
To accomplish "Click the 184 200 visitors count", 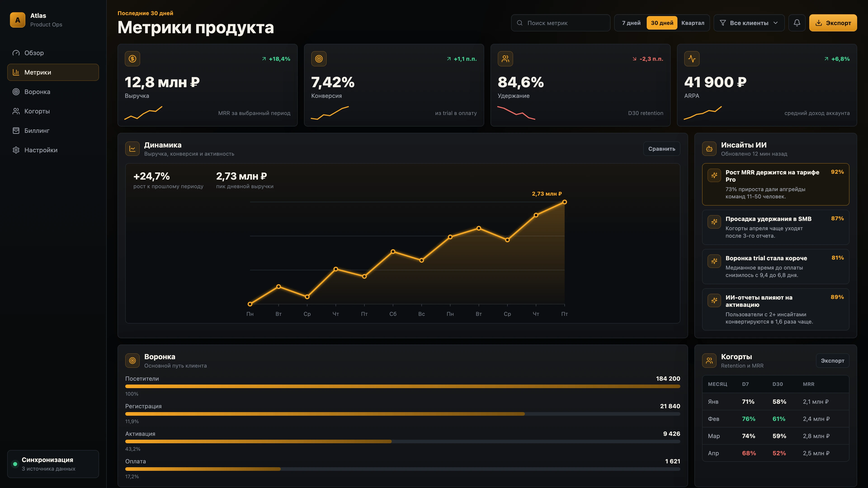I will pyautogui.click(x=668, y=379).
